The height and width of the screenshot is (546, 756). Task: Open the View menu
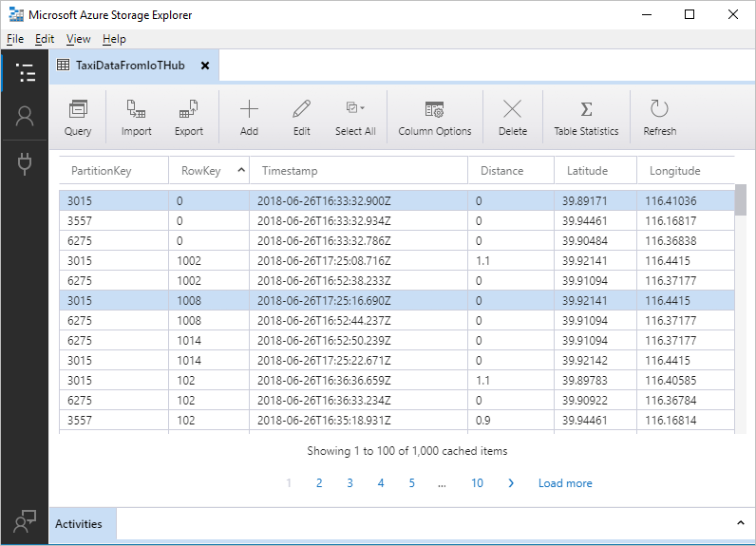point(78,39)
